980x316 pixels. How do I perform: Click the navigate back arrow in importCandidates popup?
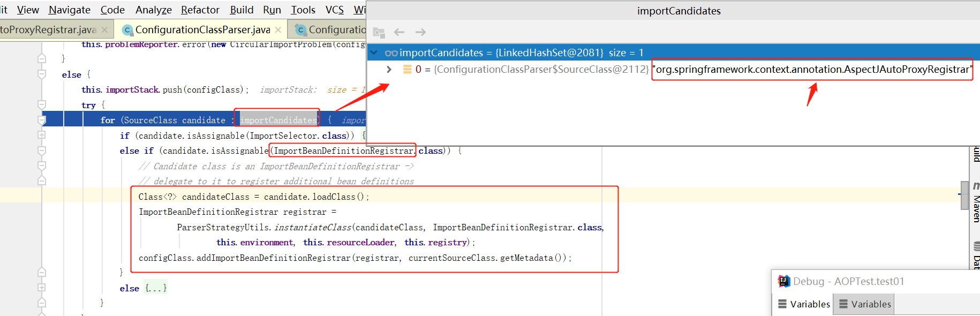[399, 32]
